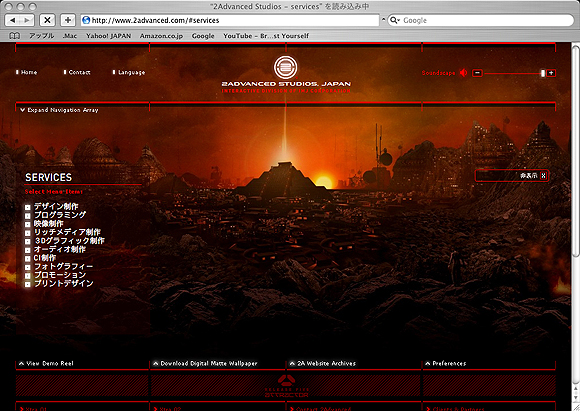The image size is (580, 411).
Task: Click the address bar URL field
Action: point(230,20)
